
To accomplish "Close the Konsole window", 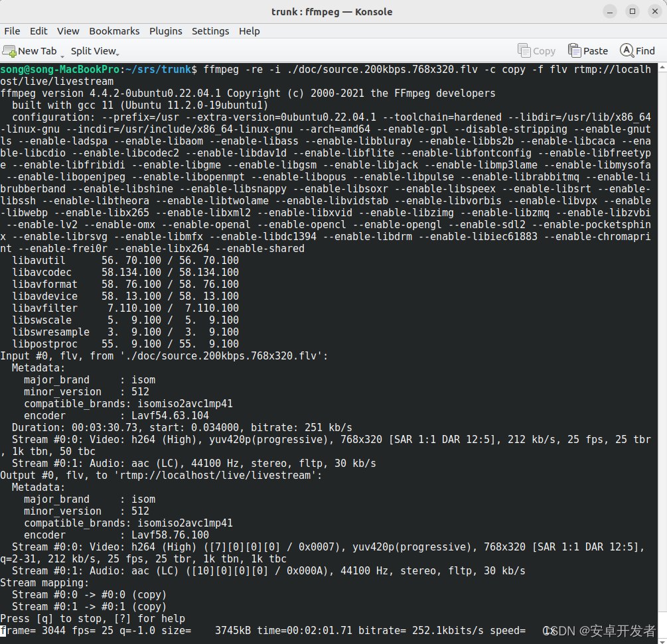I will click(655, 11).
